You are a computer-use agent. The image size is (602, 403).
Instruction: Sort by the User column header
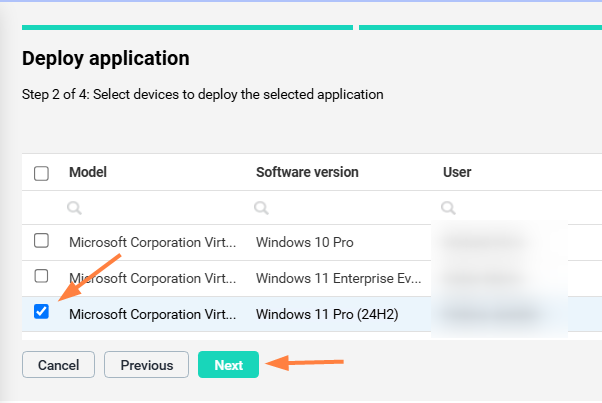[457, 172]
